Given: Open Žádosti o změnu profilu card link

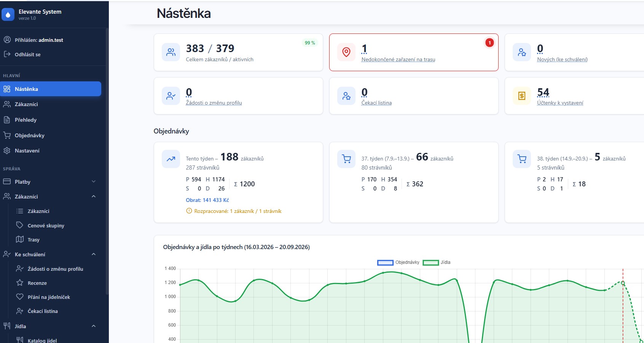Looking at the screenshot, I should pyautogui.click(x=214, y=103).
